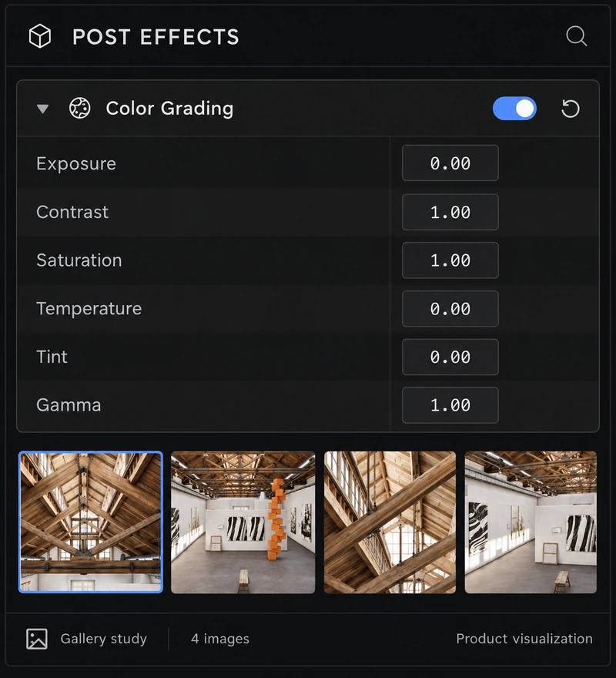616x678 pixels.
Task: Open search with the magnifier icon
Action: pos(576,36)
